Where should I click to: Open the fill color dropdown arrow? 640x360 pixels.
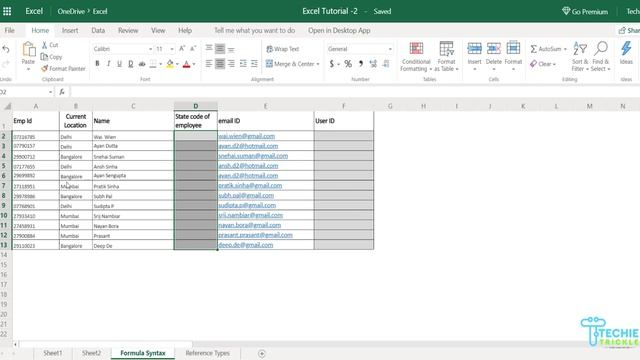[177, 64]
